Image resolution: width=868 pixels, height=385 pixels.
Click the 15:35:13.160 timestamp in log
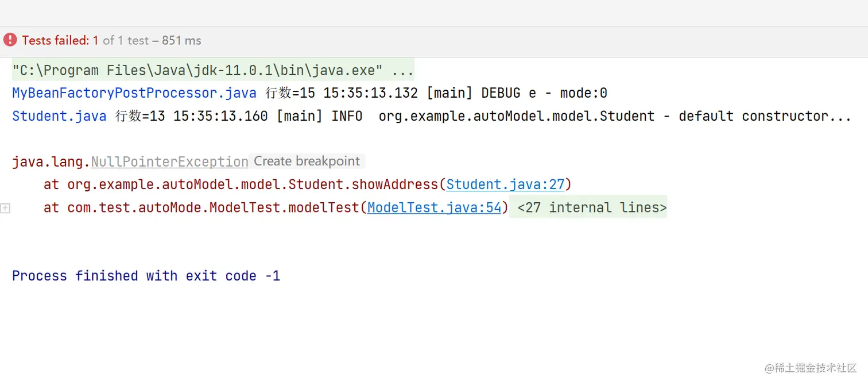coord(220,116)
